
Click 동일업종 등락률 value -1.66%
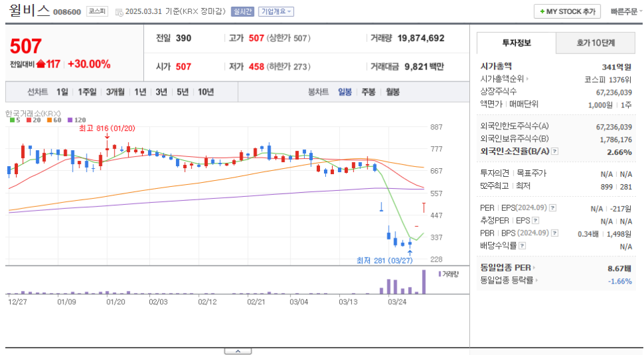tap(620, 282)
